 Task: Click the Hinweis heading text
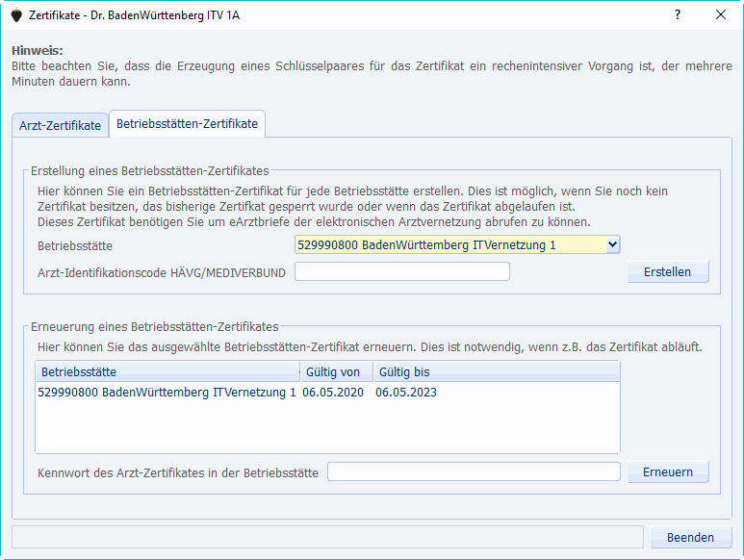38,51
